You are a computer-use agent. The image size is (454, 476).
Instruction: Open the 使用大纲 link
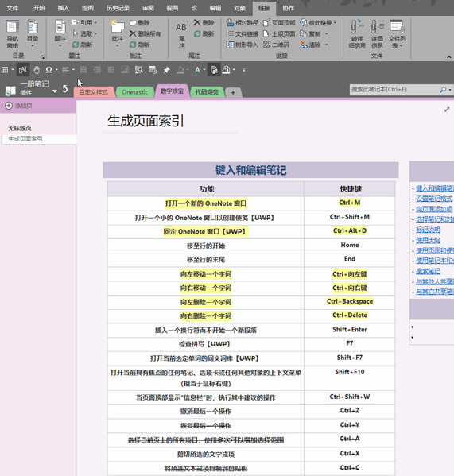(428, 240)
